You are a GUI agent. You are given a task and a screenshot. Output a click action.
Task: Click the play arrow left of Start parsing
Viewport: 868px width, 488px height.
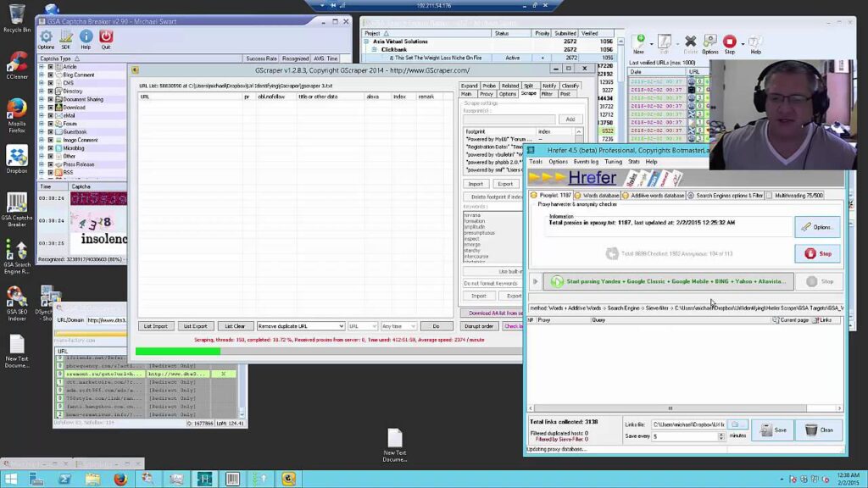point(536,281)
